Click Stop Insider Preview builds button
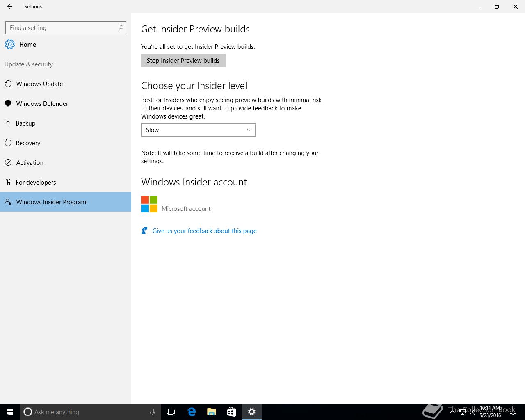This screenshot has height=420, width=525. [183, 60]
